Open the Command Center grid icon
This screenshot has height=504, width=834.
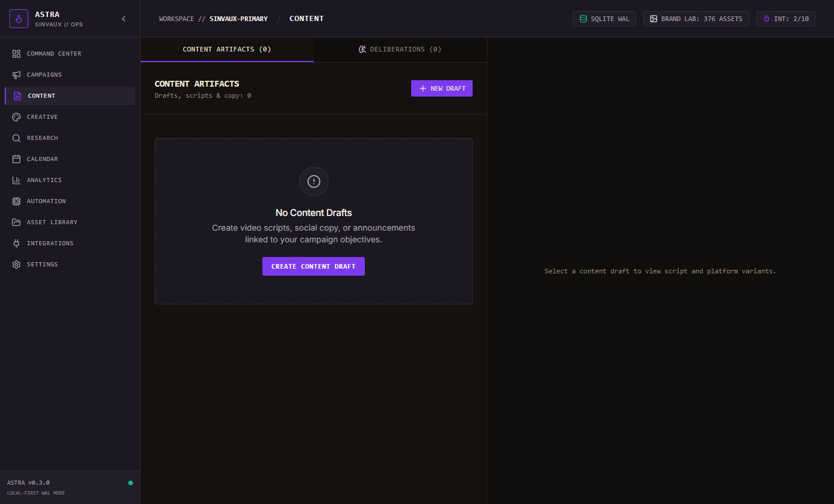tap(16, 54)
